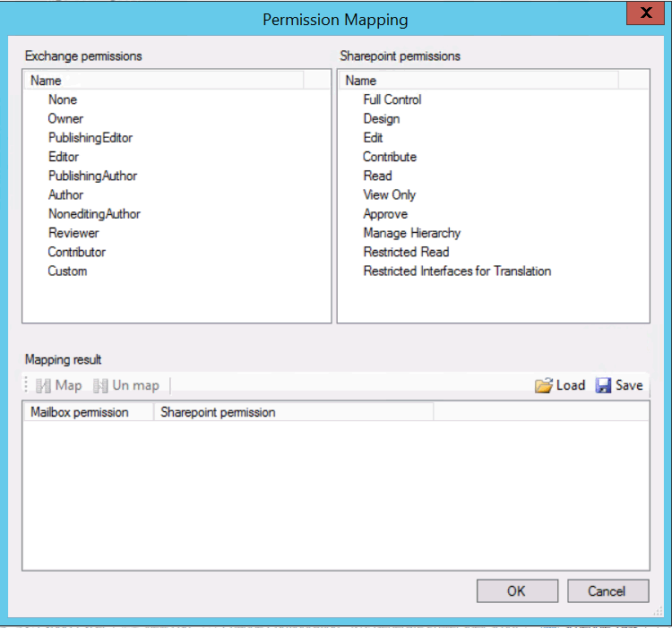Select Read Sharepoint permission
672x628 pixels.
[377, 176]
